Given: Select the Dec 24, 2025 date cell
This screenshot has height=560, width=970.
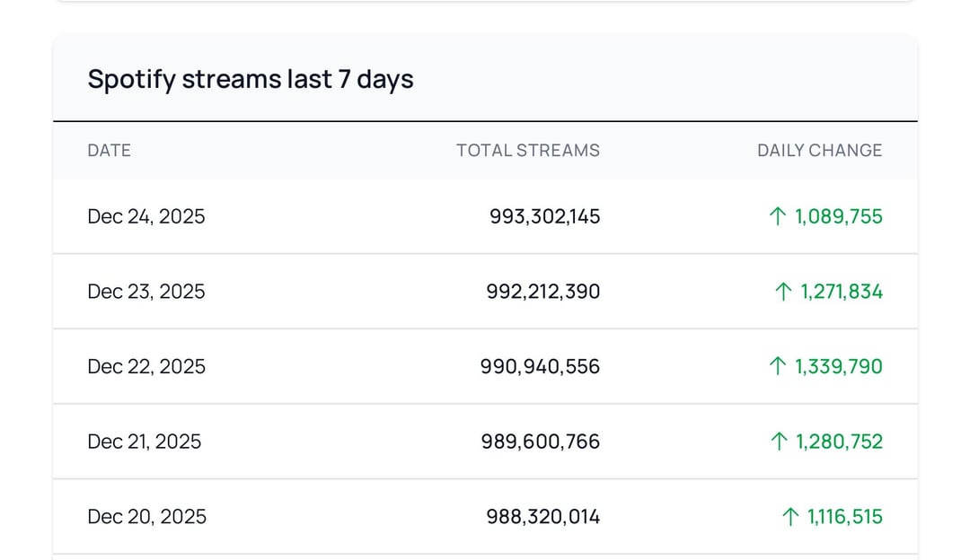Looking at the screenshot, I should [x=146, y=216].
